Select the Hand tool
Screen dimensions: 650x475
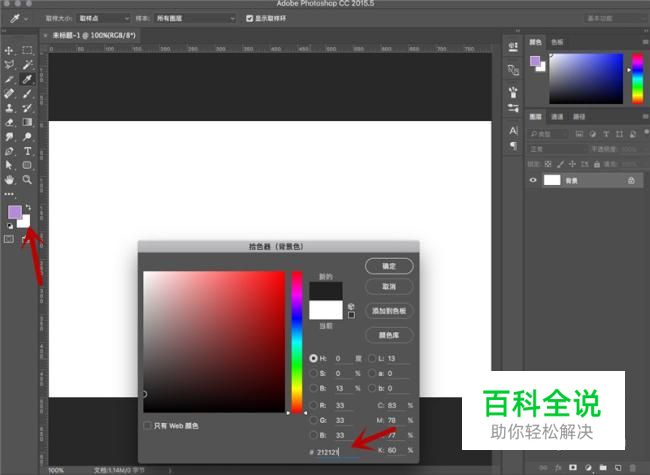pos(9,179)
